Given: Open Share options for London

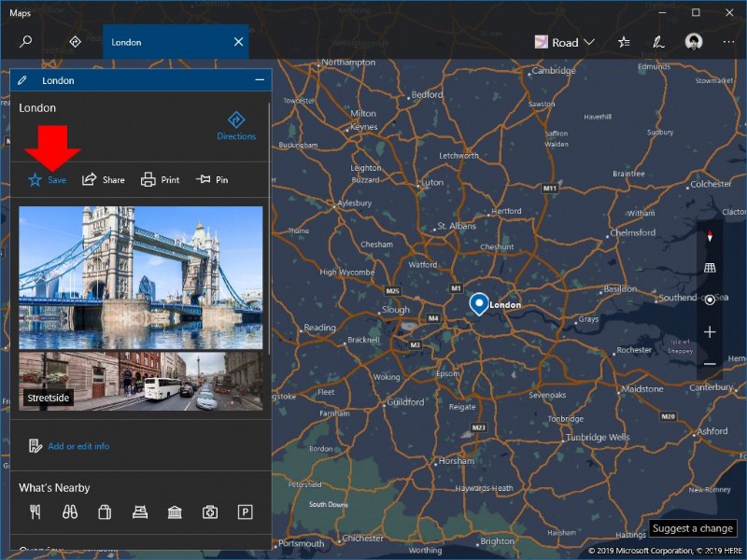Looking at the screenshot, I should [x=103, y=179].
